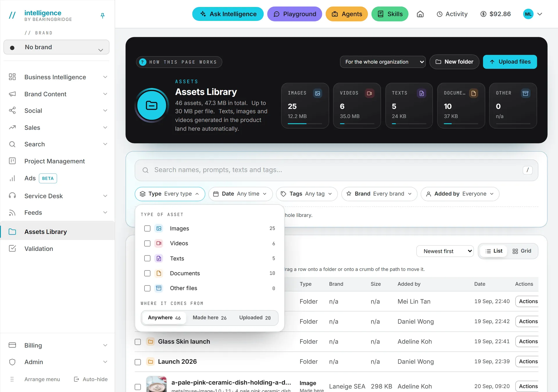Open the home icon in top bar

[420, 14]
